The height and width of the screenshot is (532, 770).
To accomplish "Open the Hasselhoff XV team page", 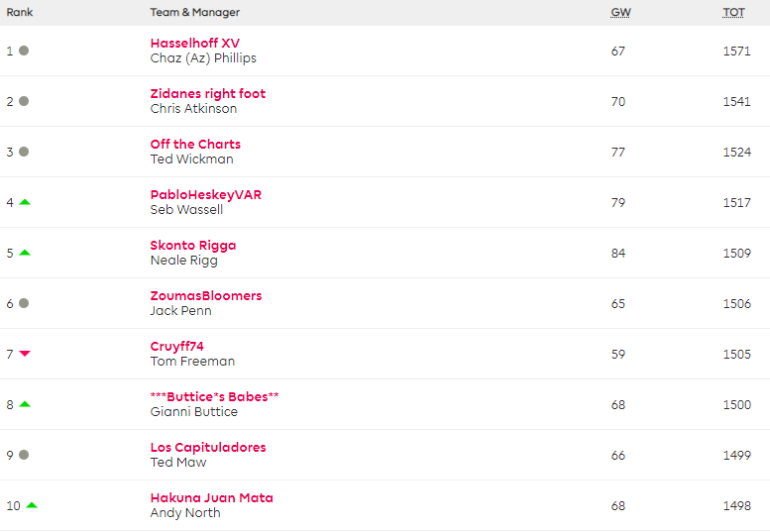I will 194,44.
